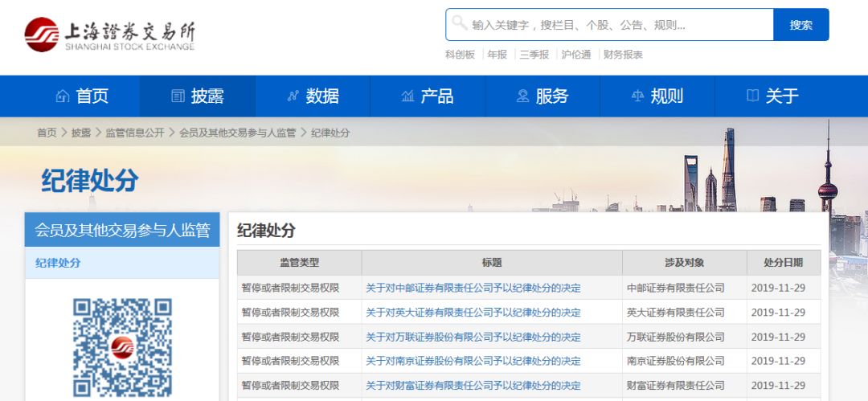The image size is (868, 401).
Task: Click the magnifier icon in search box
Action: click(460, 23)
